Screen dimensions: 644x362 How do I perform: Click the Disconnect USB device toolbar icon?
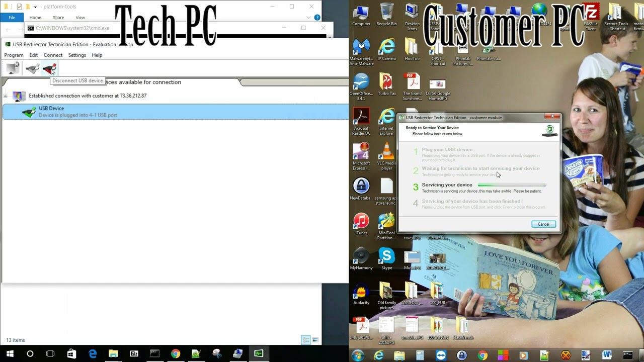click(49, 69)
